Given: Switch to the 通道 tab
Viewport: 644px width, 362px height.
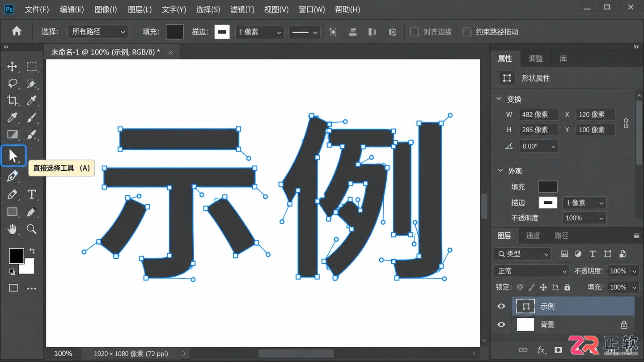Looking at the screenshot, I should click(533, 236).
